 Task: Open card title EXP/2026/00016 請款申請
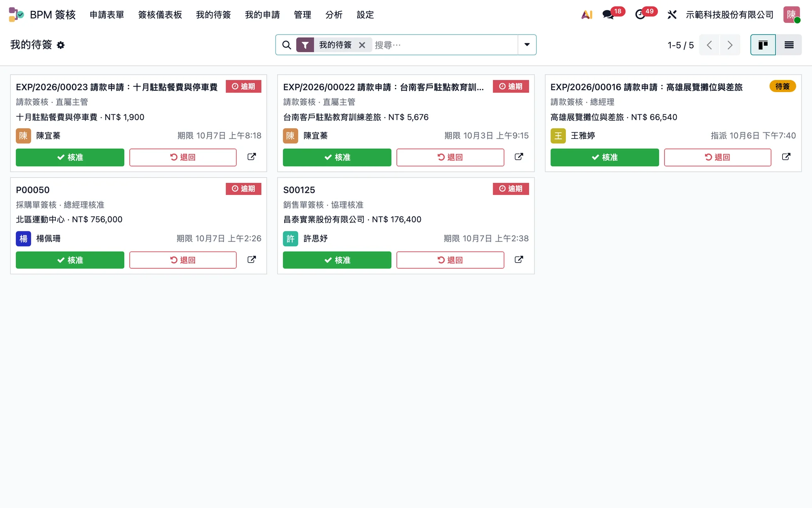tap(646, 87)
